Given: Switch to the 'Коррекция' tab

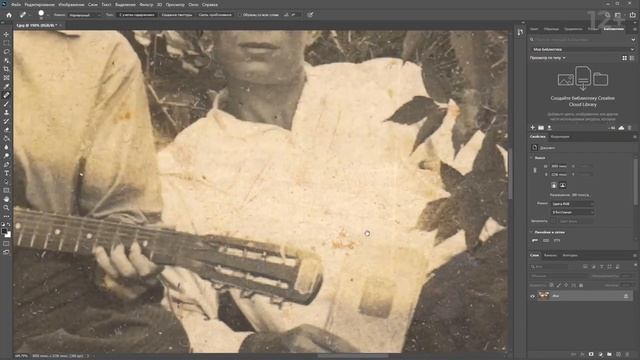Looking at the screenshot, I should point(560,137).
